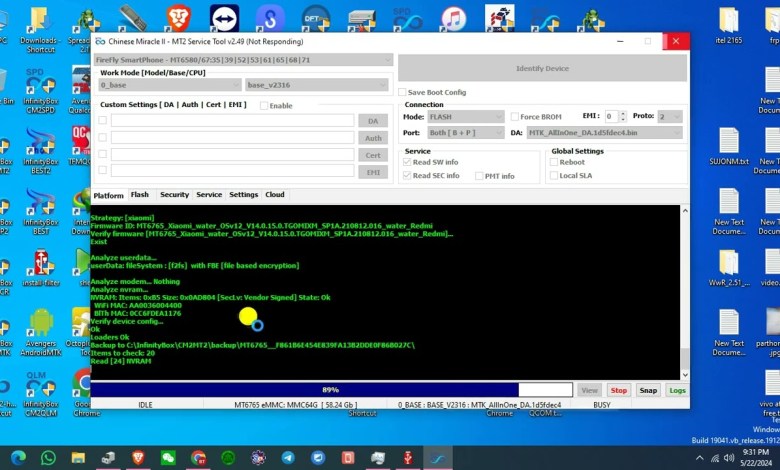This screenshot has width=780, height=470.
Task: Open the itel 2165 desktop folder
Action: coord(729,26)
